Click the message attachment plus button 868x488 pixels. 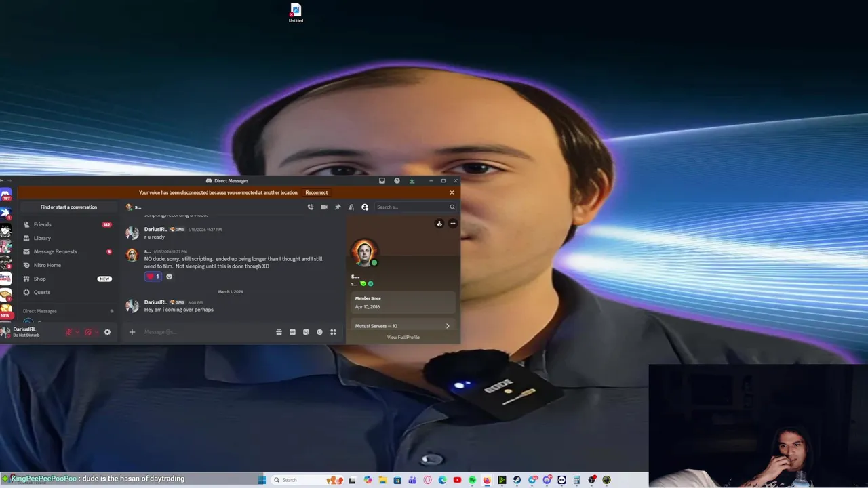tap(132, 332)
